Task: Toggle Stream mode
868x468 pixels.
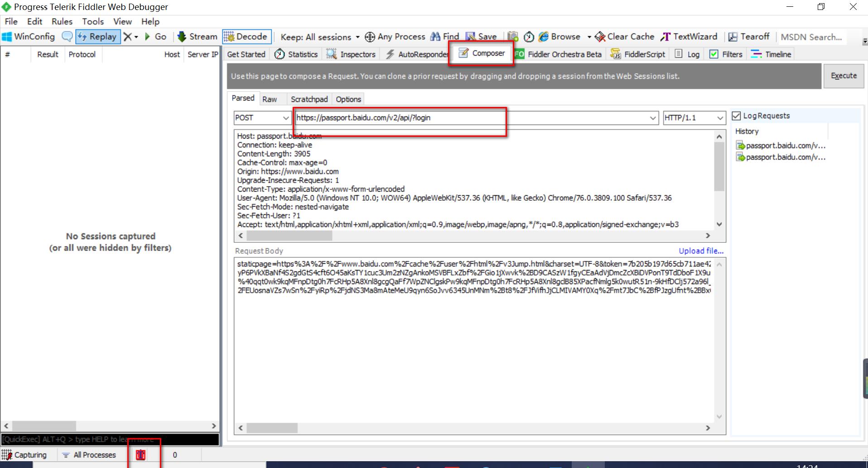Action: 198,37
